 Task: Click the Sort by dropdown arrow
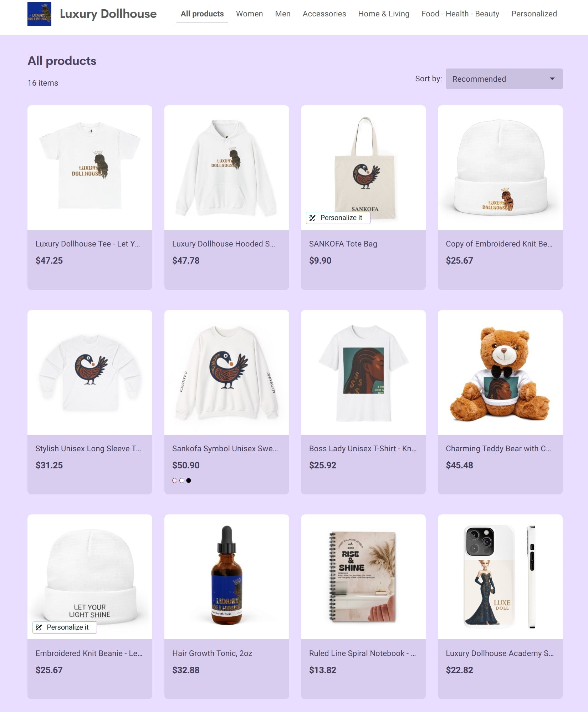click(x=552, y=79)
